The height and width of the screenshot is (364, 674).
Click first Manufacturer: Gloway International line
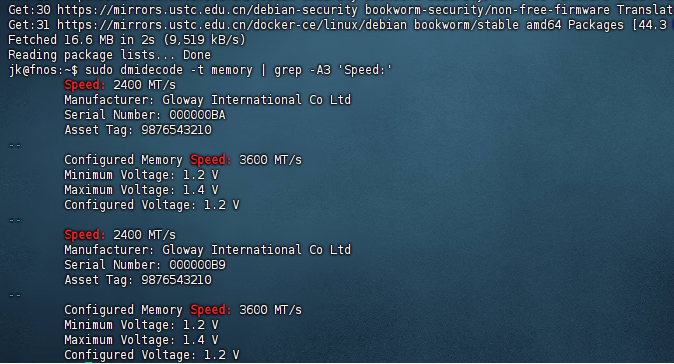coord(208,100)
